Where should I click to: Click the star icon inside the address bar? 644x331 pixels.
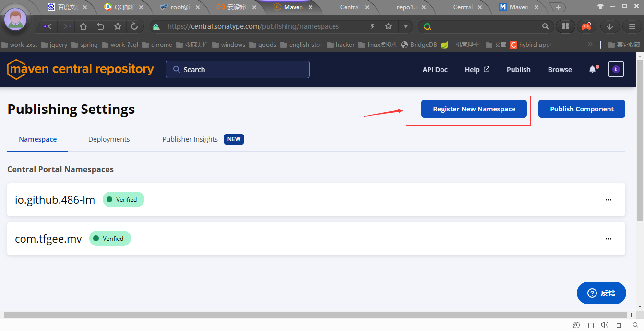click(x=389, y=26)
